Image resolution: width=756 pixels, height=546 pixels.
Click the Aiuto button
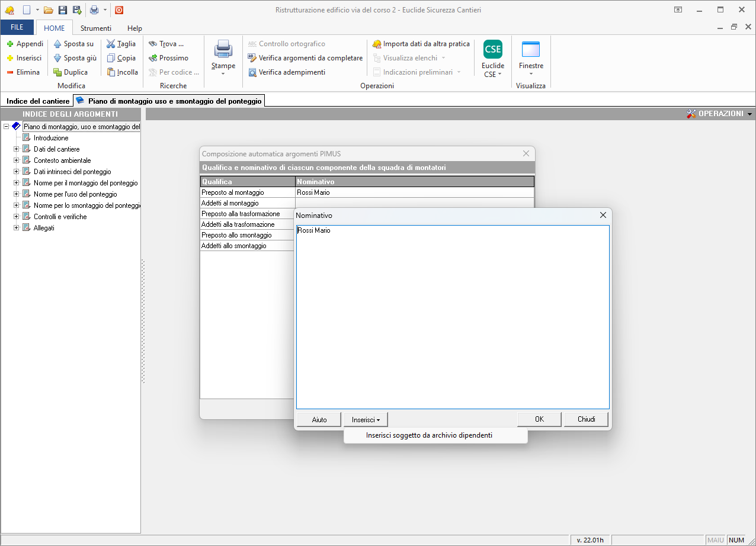tap(319, 419)
